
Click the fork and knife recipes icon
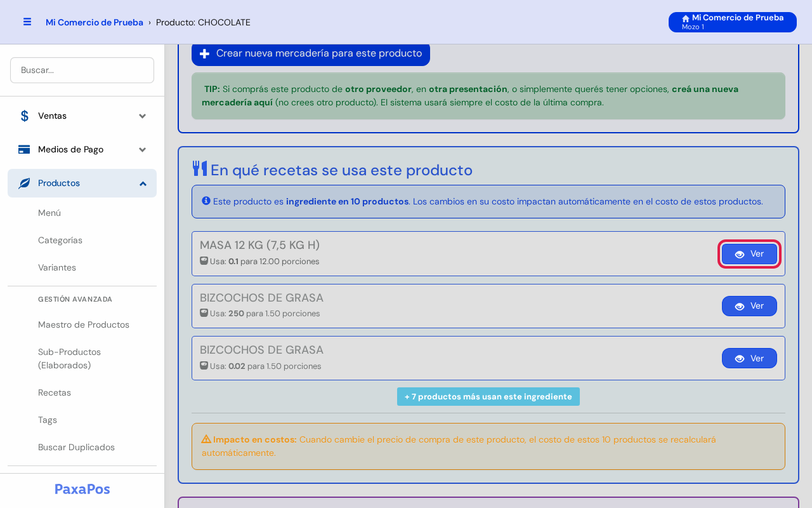click(x=200, y=168)
